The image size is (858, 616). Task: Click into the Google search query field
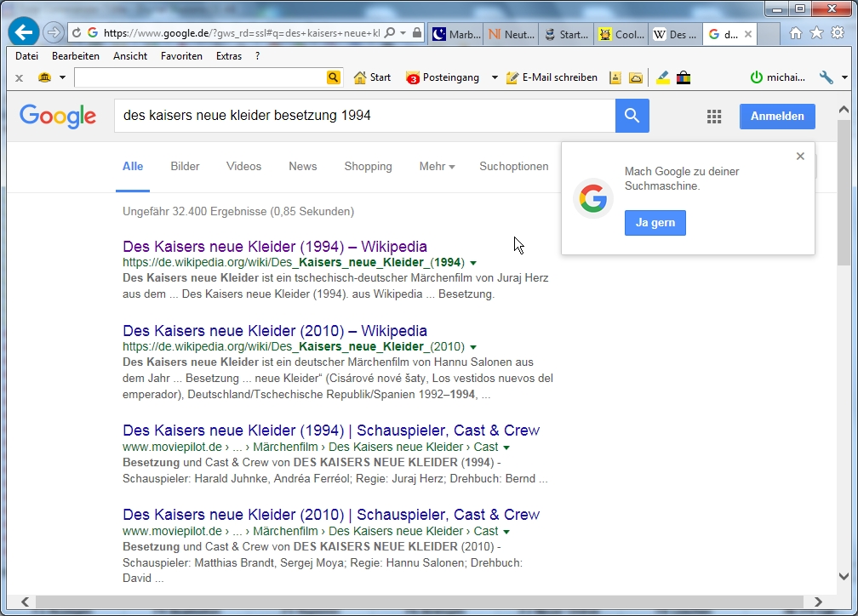(364, 116)
